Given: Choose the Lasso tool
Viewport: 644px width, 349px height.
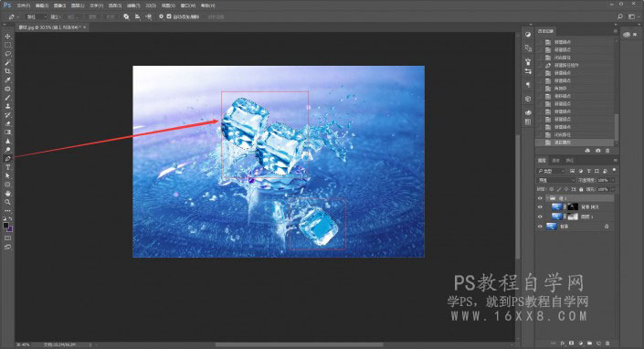Looking at the screenshot, I should coord(7,54).
